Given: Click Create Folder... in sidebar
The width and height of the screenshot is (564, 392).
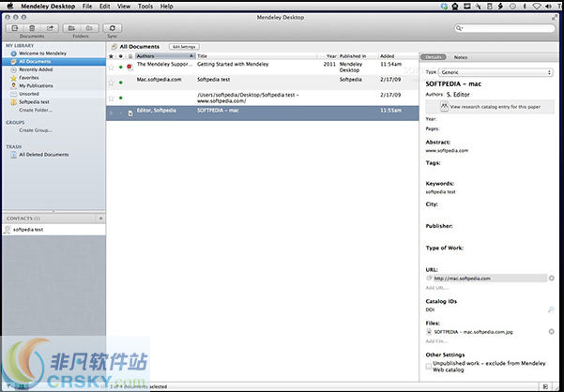Looking at the screenshot, I should click(36, 111).
